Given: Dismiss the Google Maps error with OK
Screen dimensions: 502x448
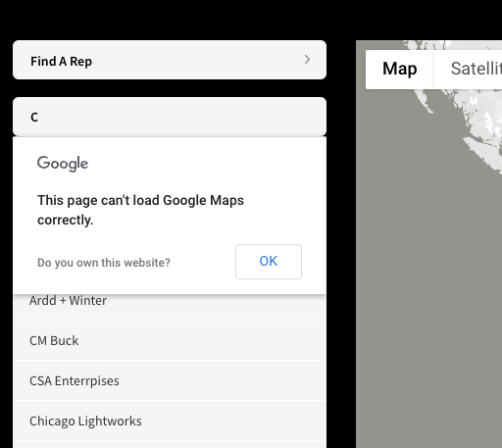Looking at the screenshot, I should (x=269, y=262).
